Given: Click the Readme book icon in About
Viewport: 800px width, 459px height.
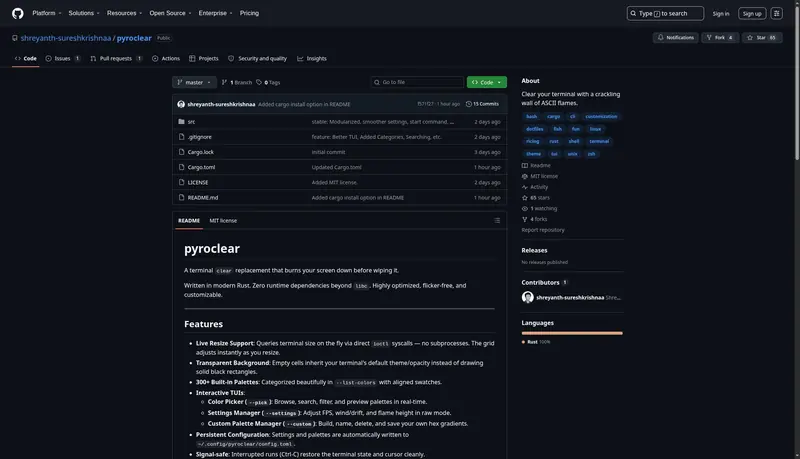Looking at the screenshot, I should pos(524,166).
